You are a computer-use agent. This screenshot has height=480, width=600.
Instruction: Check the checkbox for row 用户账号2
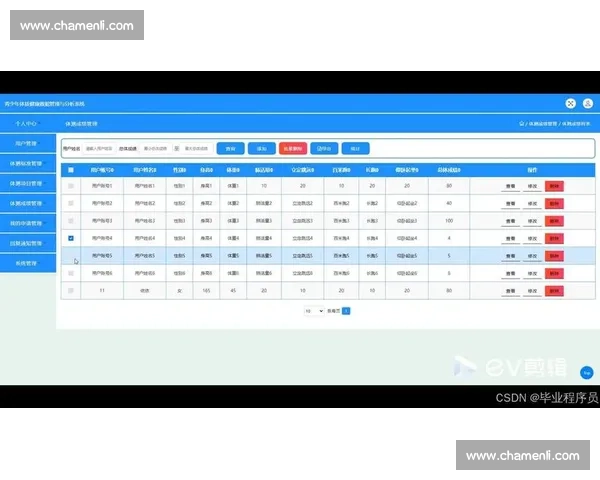click(x=71, y=203)
